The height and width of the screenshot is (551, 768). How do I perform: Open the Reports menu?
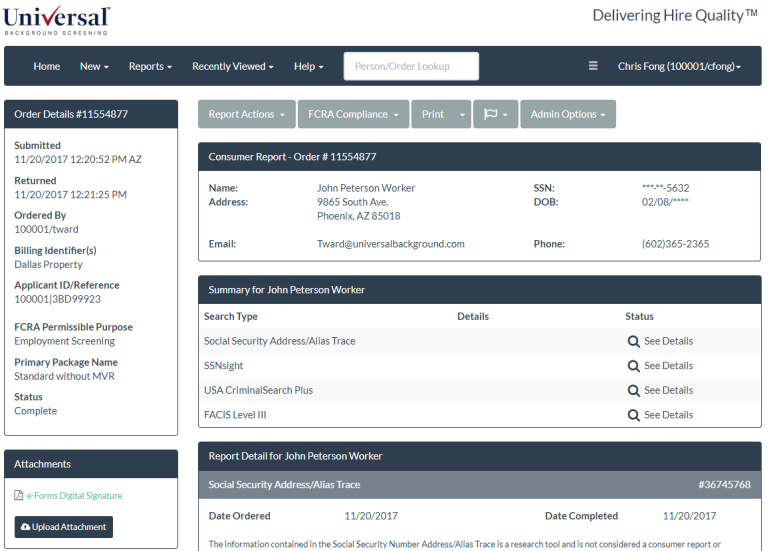[x=150, y=66]
